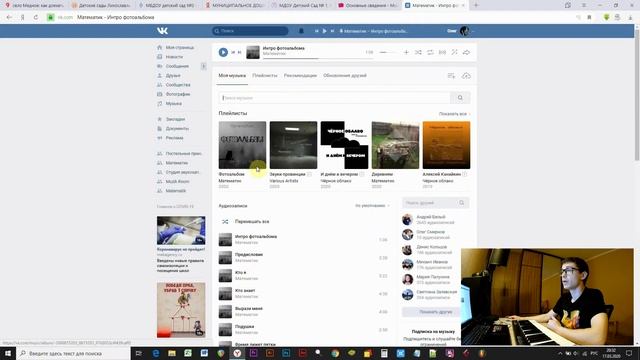
Task: Play the Интро фотоальбома track in the list
Action: [304, 240]
